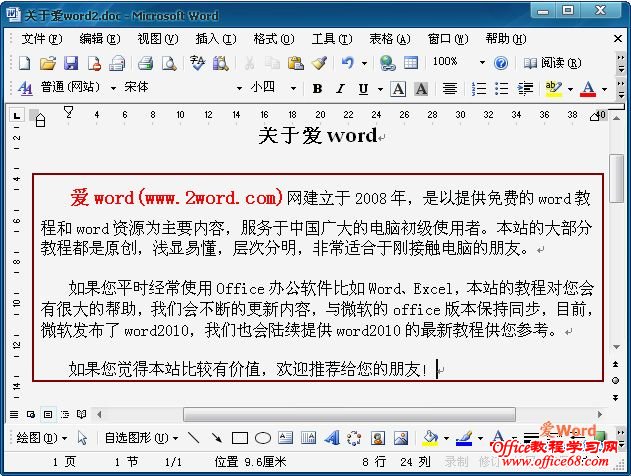
Task: Apply the red font color
Action: point(588,89)
